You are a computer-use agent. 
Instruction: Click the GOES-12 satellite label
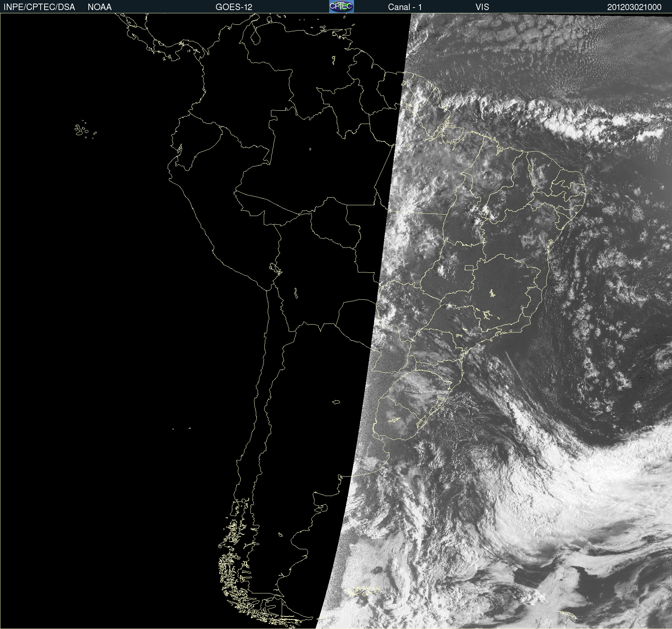(x=234, y=7)
